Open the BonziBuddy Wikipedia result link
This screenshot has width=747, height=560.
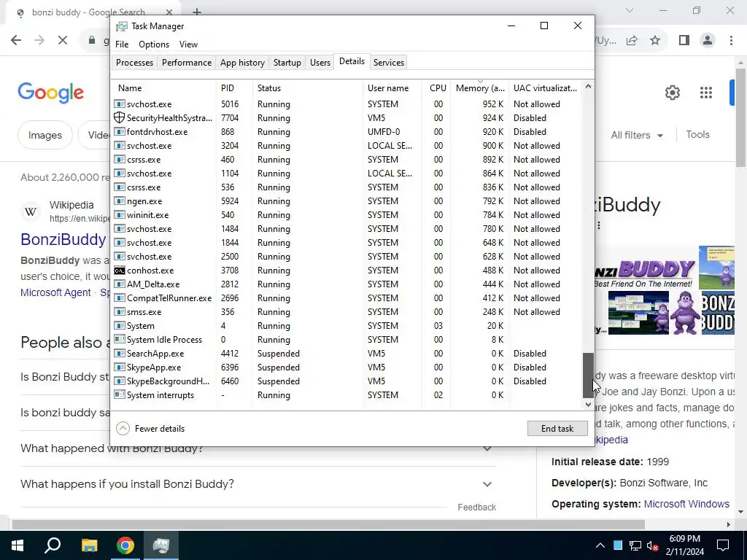click(63, 239)
